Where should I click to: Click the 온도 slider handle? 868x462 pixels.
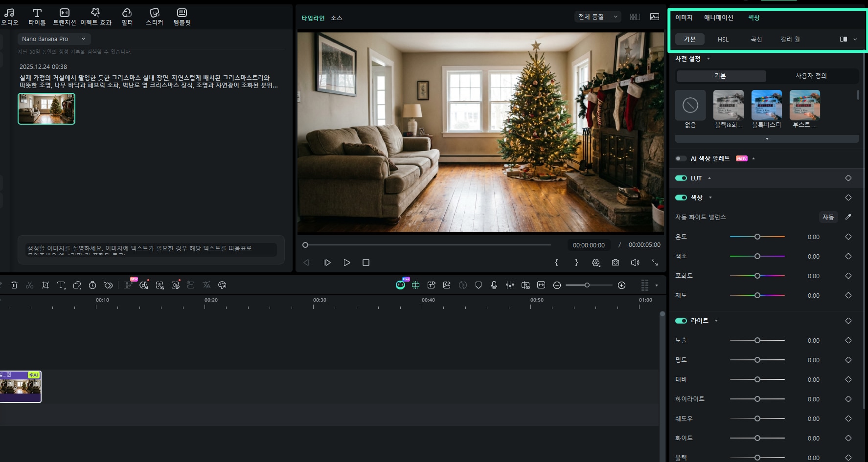tap(757, 237)
